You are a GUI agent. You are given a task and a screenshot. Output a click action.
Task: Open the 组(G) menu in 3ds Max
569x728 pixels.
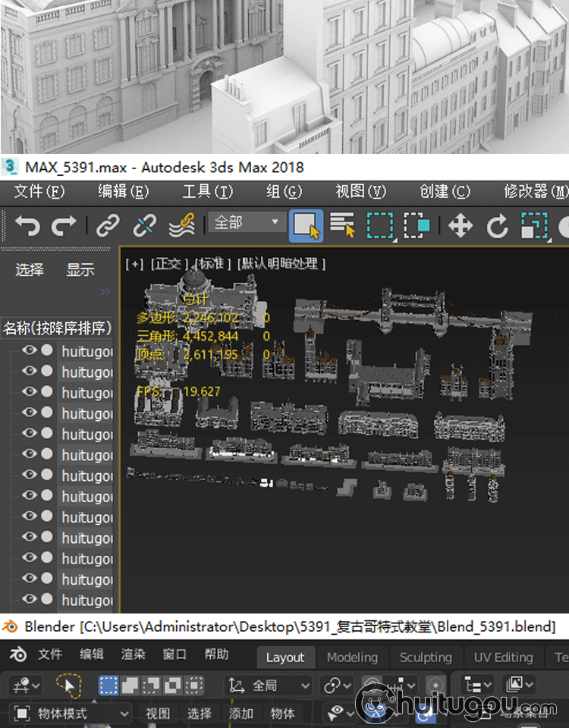(x=284, y=191)
